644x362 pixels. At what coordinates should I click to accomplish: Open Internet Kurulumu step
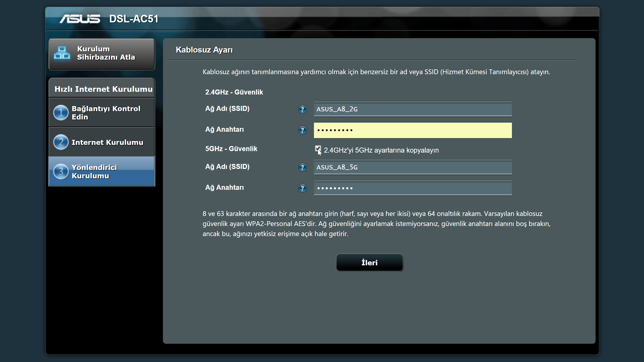(x=102, y=142)
